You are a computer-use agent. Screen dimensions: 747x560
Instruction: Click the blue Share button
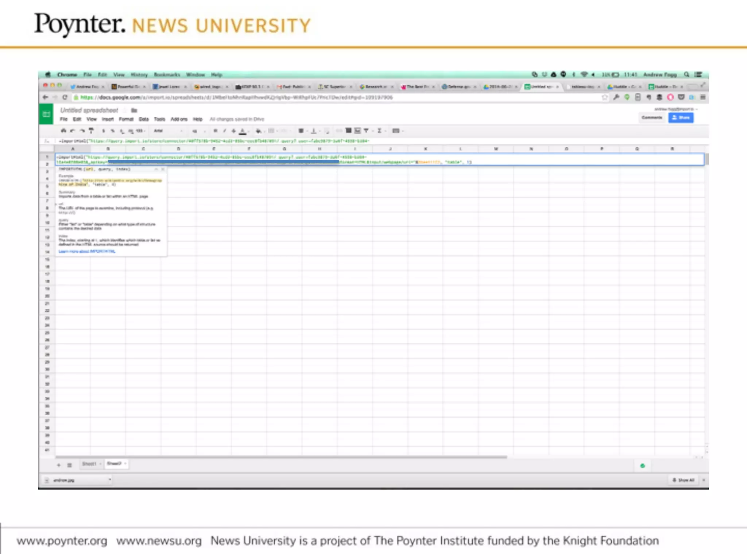point(681,117)
